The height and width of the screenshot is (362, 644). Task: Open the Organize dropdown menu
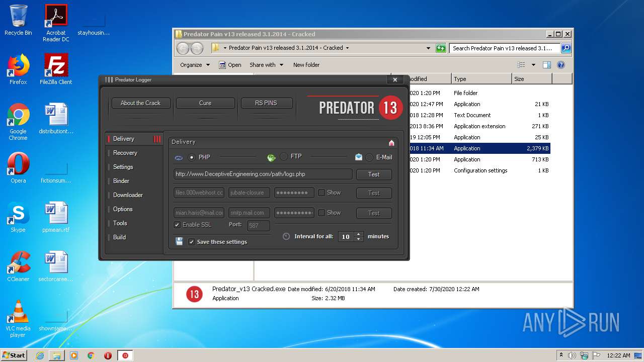[195, 65]
